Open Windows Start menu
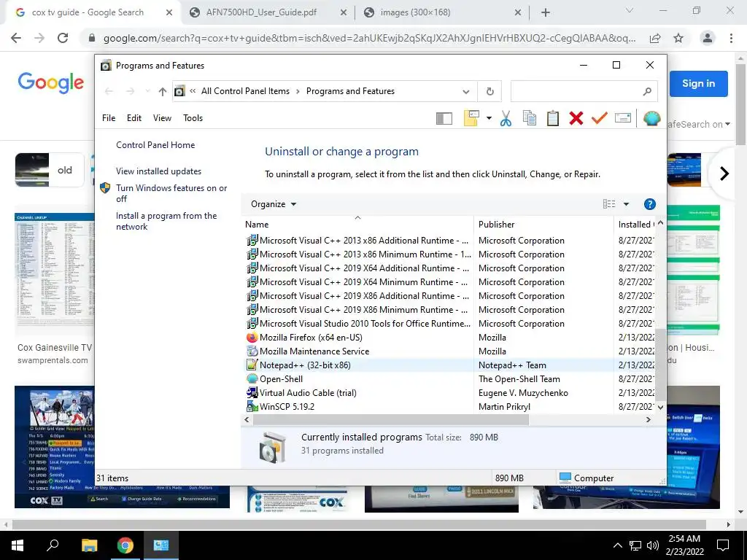 click(x=18, y=545)
